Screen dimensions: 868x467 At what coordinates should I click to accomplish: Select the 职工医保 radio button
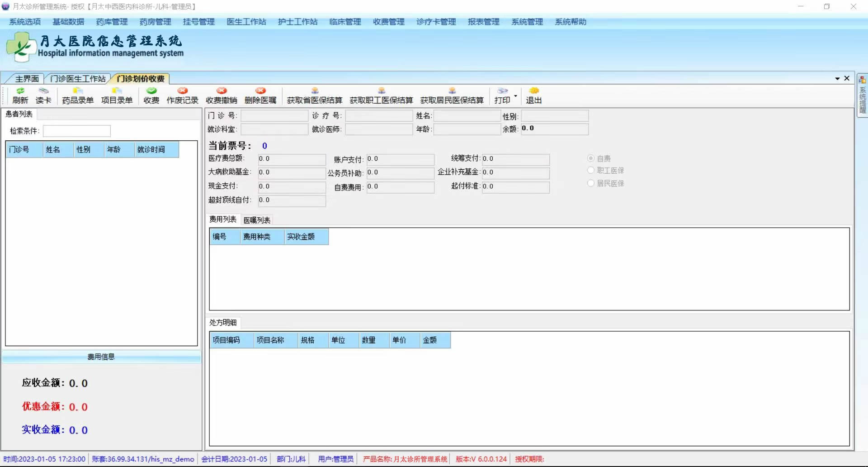click(590, 171)
